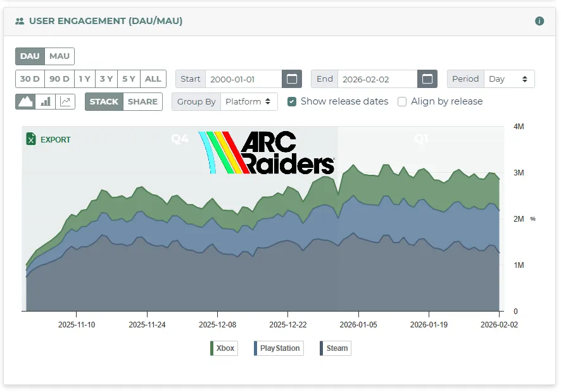Toggle Xbox series in chart legend
This screenshot has width=561, height=392.
click(x=224, y=348)
